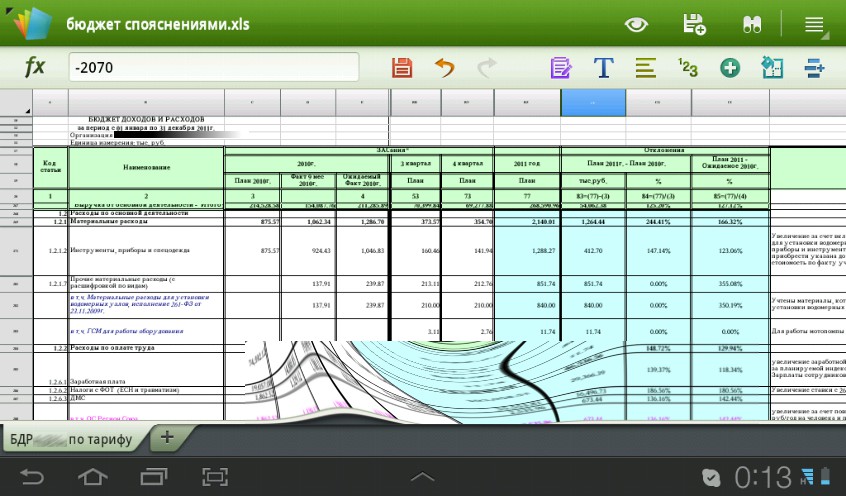Screen dimensions: 846x496
Task: Tap the office suite app logo
Action: pos(32,23)
